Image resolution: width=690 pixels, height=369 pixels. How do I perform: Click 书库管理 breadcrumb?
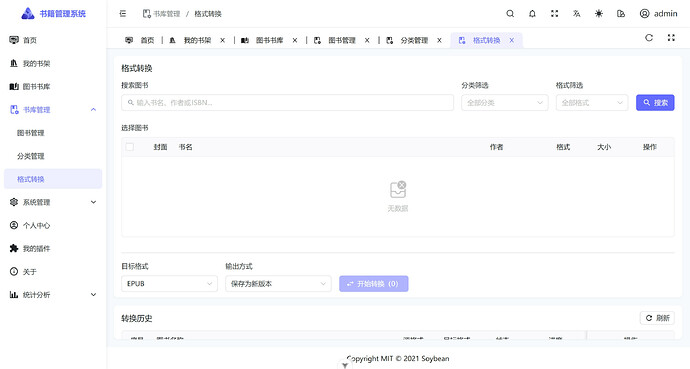[x=161, y=14]
